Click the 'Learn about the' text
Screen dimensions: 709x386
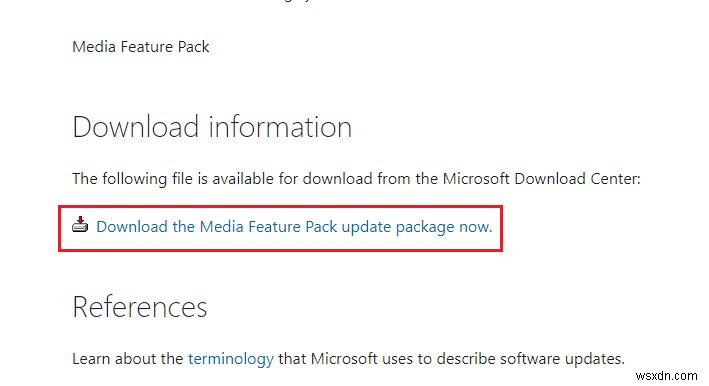click(x=128, y=359)
